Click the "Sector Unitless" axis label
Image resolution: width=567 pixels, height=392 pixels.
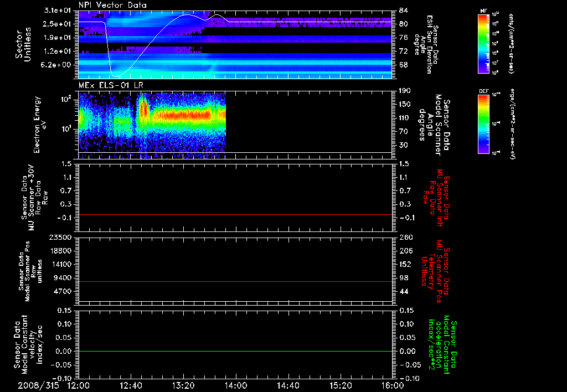coord(23,44)
